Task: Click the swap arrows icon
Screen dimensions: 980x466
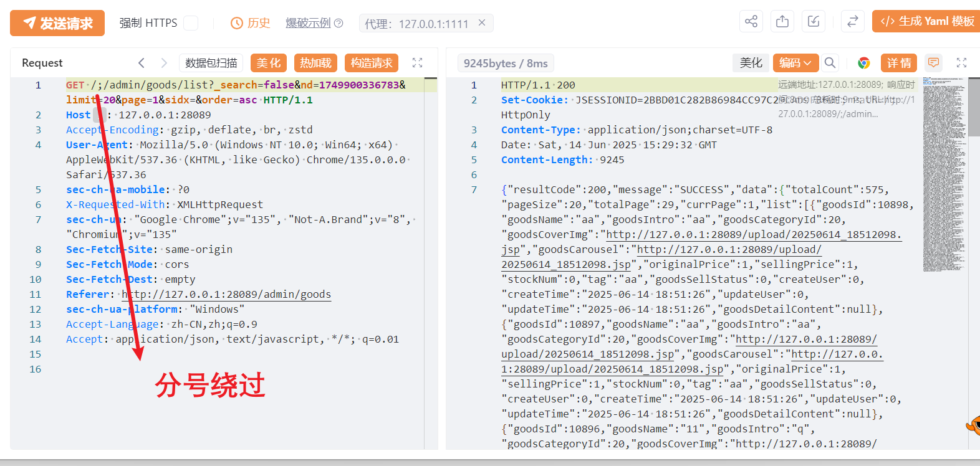Action: pos(852,22)
